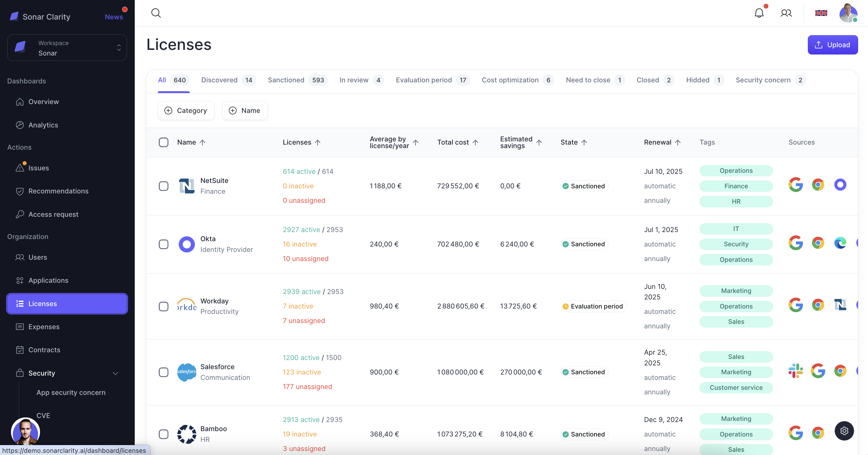Open the search magnifier icon
The width and height of the screenshot is (868, 455).
pyautogui.click(x=156, y=13)
